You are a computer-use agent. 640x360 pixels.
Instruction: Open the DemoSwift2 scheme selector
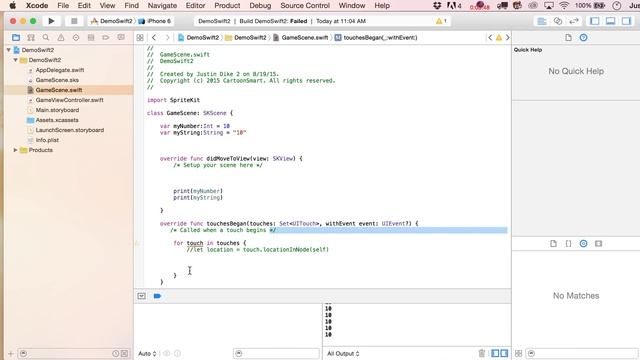coord(111,21)
